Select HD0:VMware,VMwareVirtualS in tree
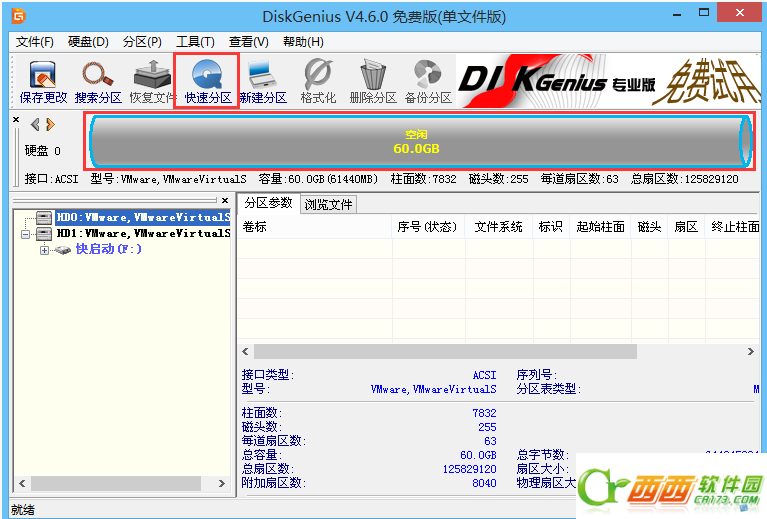Image resolution: width=767 pixels, height=519 pixels. (x=143, y=217)
